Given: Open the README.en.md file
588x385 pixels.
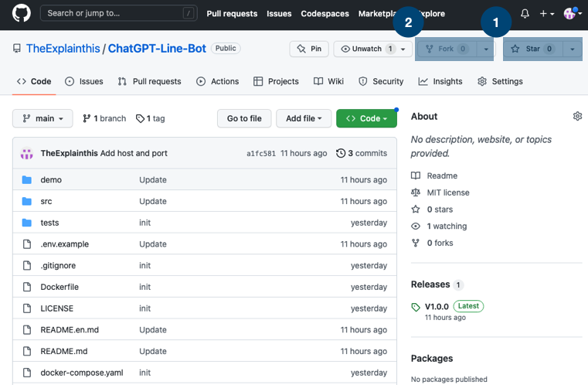Looking at the screenshot, I should [x=70, y=329].
